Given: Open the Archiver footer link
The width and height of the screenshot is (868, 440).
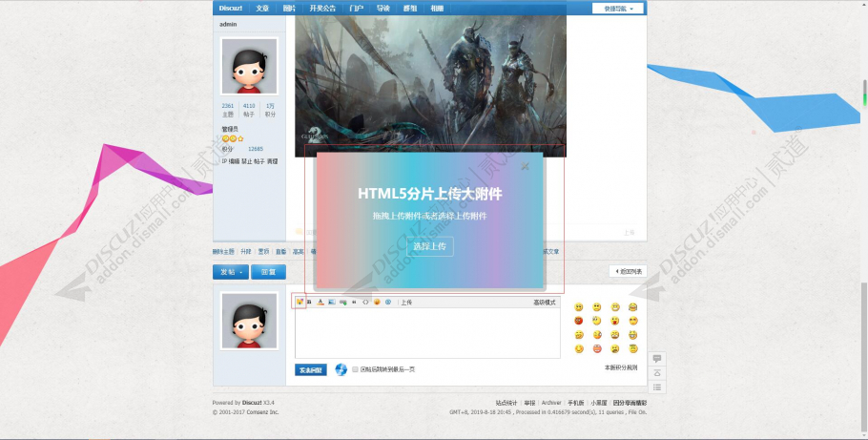Looking at the screenshot, I should point(551,403).
